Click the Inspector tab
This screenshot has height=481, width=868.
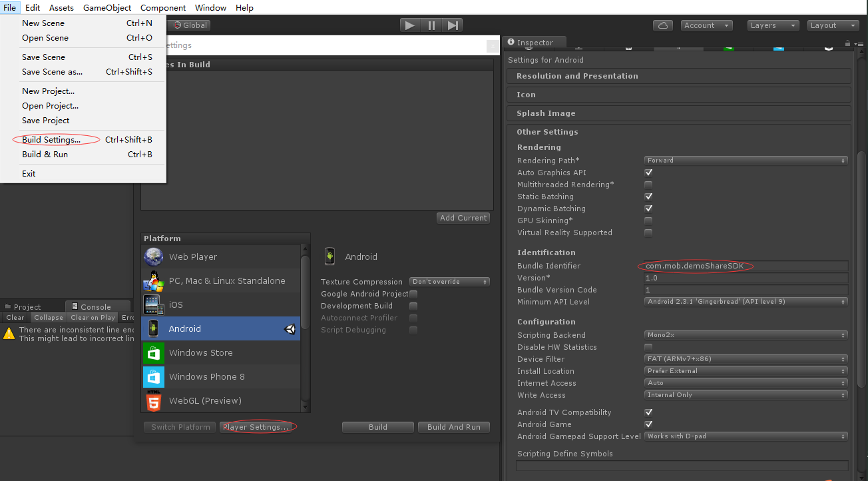535,43
